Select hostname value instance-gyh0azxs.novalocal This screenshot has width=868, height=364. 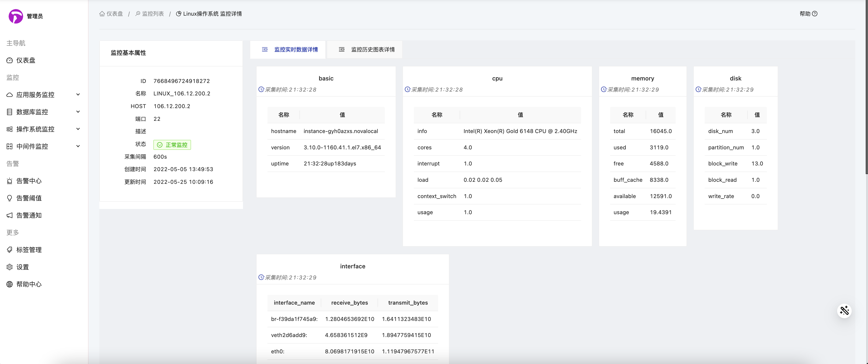point(341,131)
